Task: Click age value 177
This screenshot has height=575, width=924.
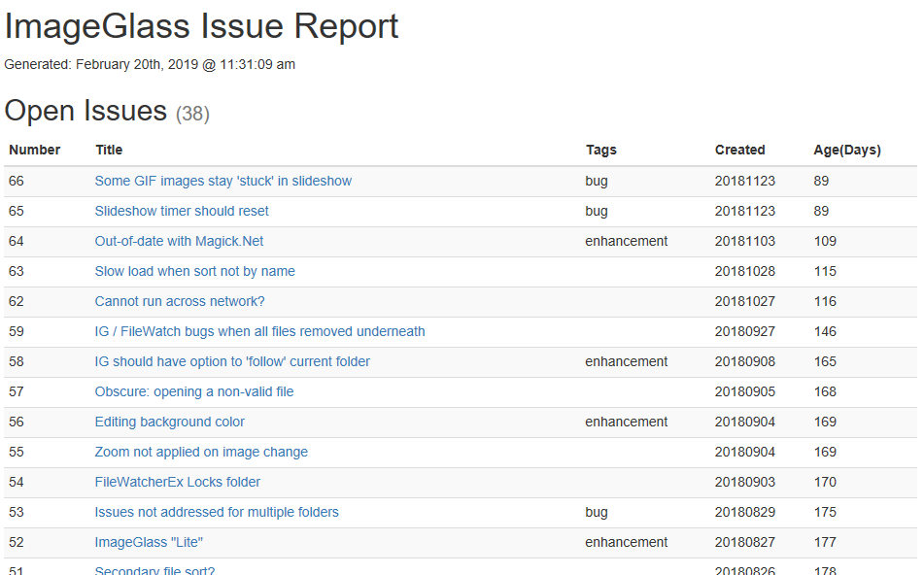Action: tap(825, 542)
